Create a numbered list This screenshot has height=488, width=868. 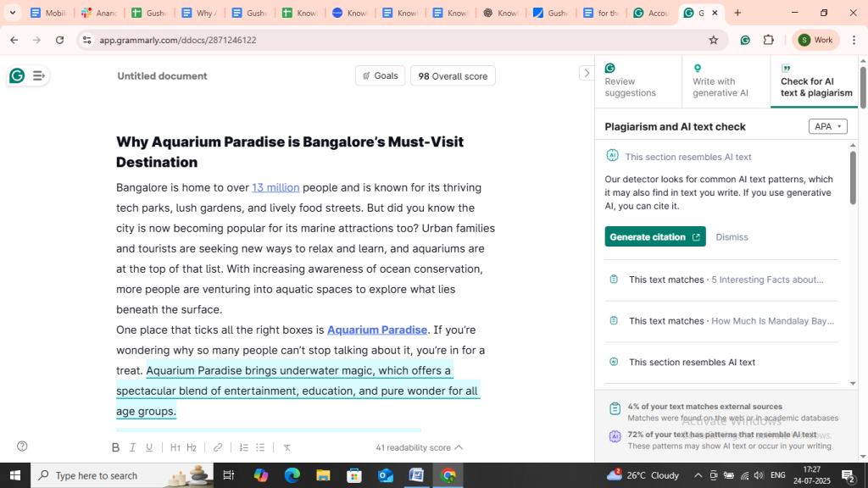[243, 447]
